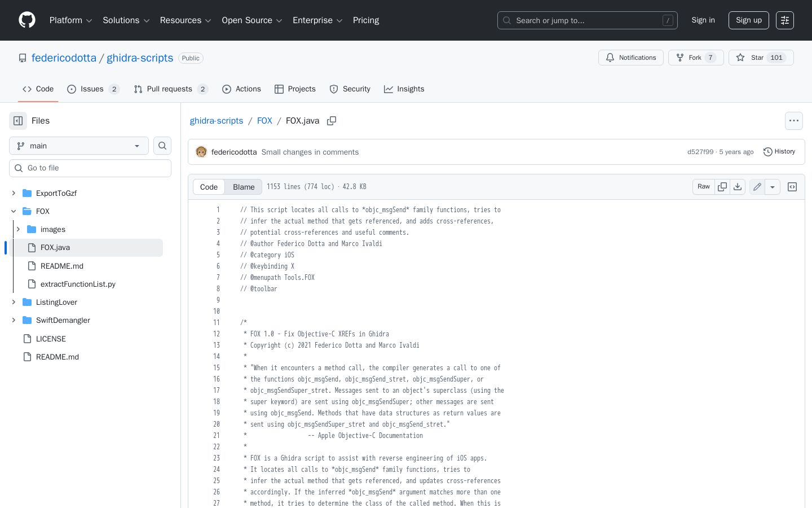This screenshot has width=812, height=508.
Task: Click the SwiftDemangler folder icon
Action: (x=27, y=320)
